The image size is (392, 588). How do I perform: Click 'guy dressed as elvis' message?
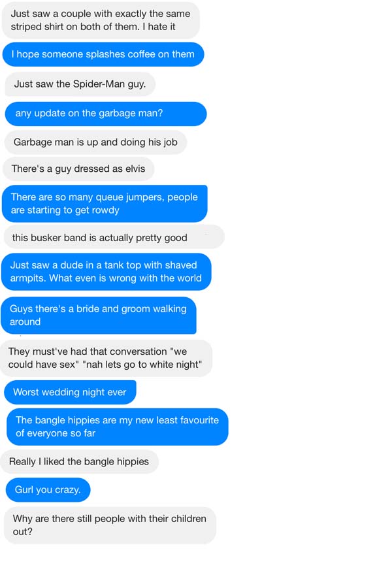click(78, 169)
